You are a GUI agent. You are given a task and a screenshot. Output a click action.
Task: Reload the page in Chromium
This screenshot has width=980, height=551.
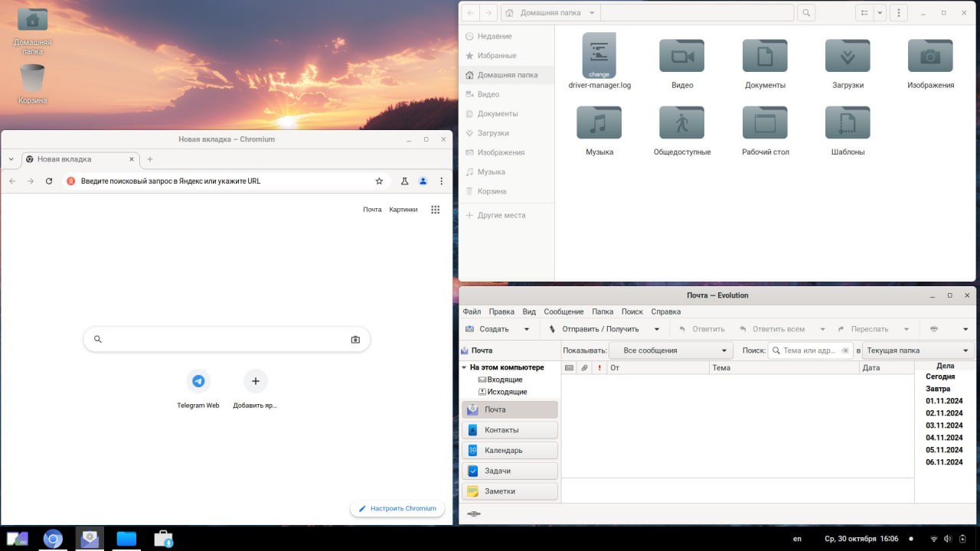49,181
